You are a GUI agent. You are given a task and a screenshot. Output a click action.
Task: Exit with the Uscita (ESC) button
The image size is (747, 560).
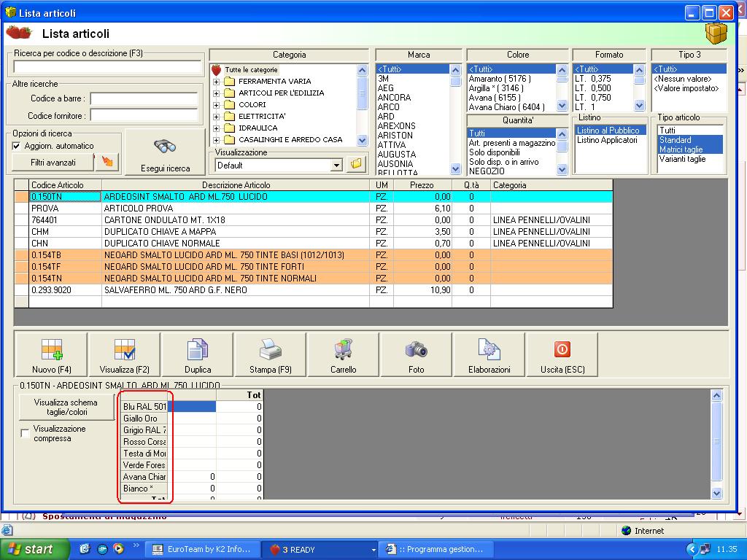pyautogui.click(x=562, y=355)
